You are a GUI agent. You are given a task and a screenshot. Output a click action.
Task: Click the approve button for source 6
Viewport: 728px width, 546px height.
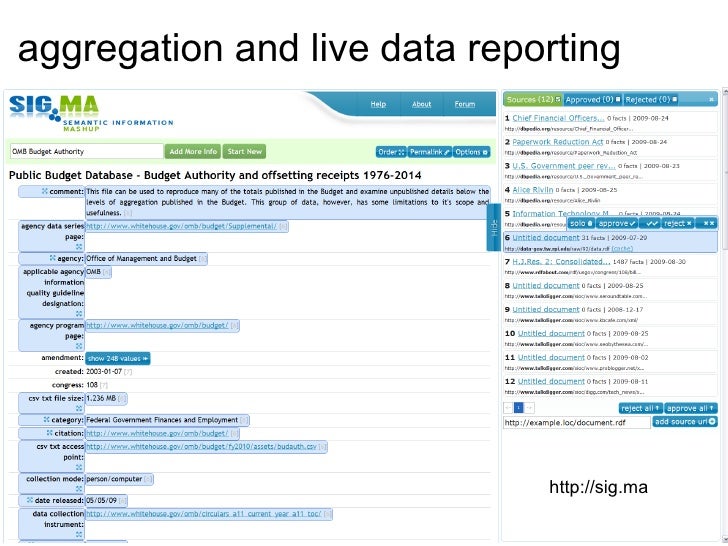click(617, 223)
